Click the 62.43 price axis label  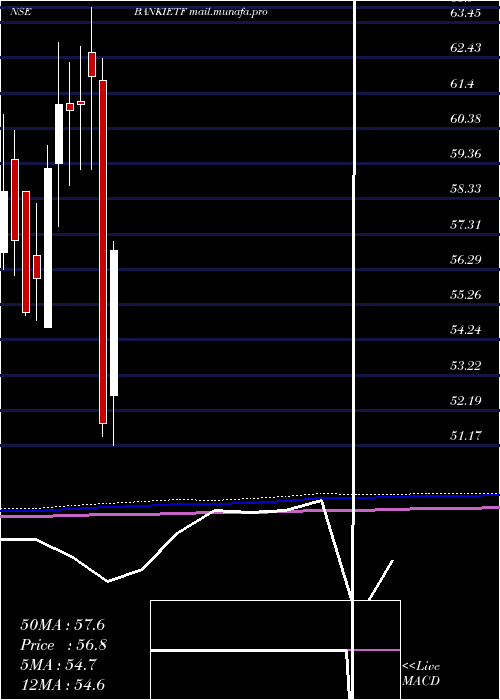pyautogui.click(x=466, y=48)
